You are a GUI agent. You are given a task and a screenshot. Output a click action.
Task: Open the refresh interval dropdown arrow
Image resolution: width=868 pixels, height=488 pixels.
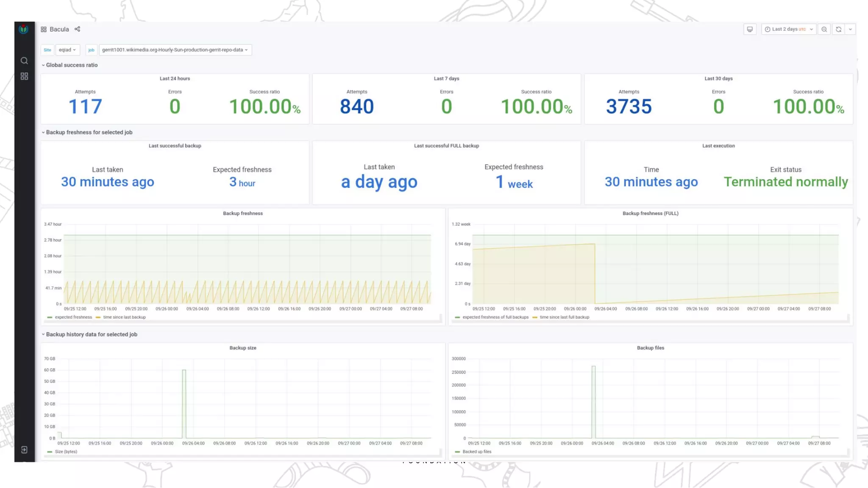(850, 29)
